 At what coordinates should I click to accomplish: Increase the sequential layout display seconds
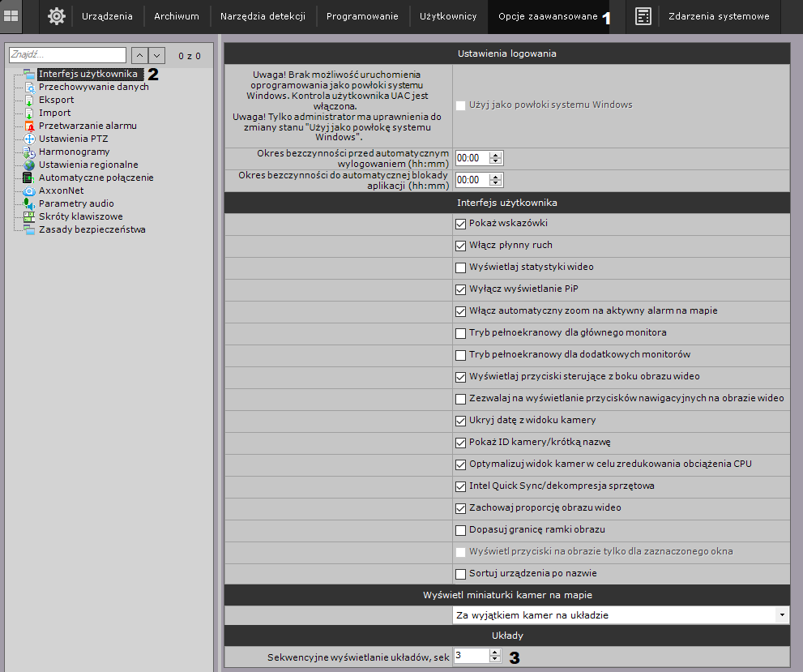tap(496, 653)
